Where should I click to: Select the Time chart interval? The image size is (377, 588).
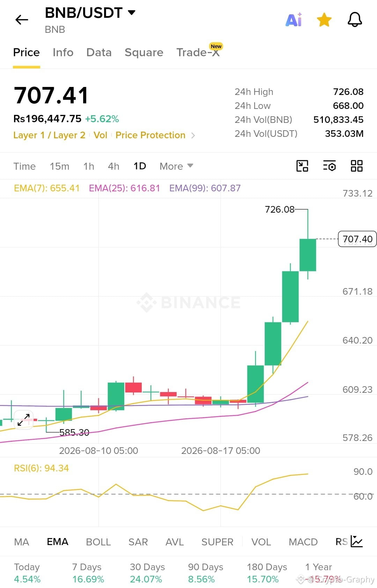pos(24,166)
